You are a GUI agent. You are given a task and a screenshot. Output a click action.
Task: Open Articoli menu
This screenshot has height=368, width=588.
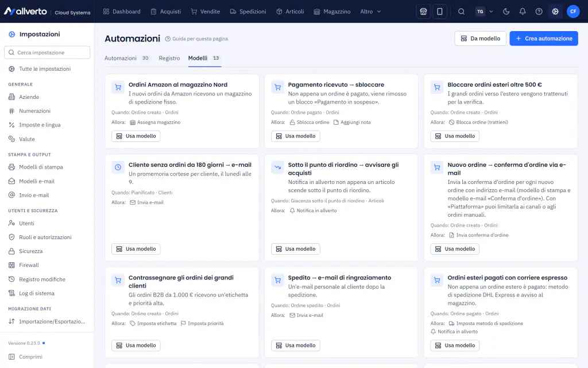[x=290, y=11]
